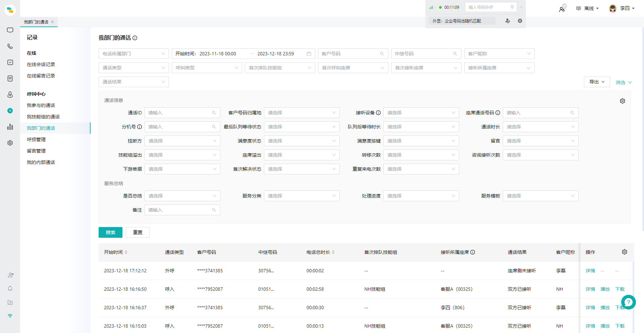The image size is (644, 333).
Task: Open the records clock icon in sidebar
Action: [x=10, y=111]
